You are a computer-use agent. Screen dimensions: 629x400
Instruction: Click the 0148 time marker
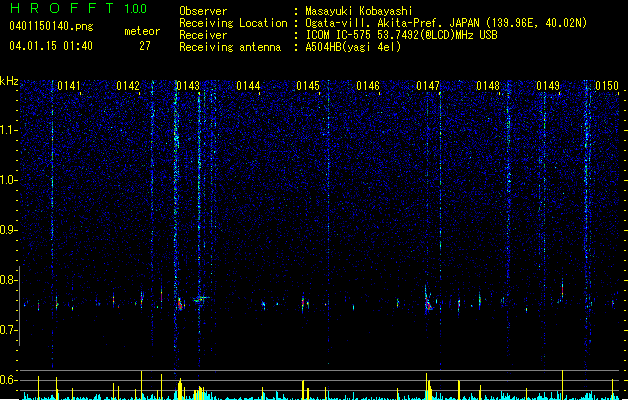pos(488,86)
